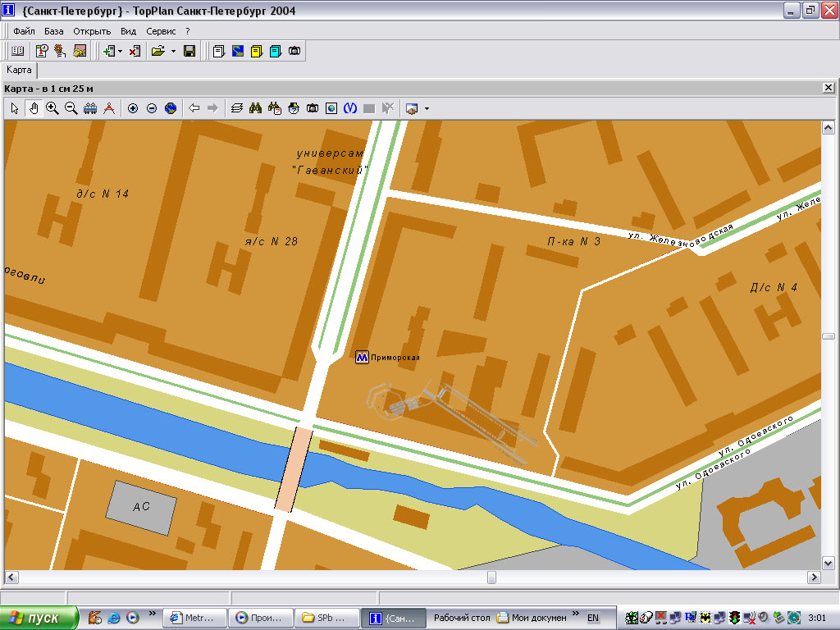Toggle the blue metro scheme icon
This screenshot has width=840, height=630.
(x=350, y=108)
